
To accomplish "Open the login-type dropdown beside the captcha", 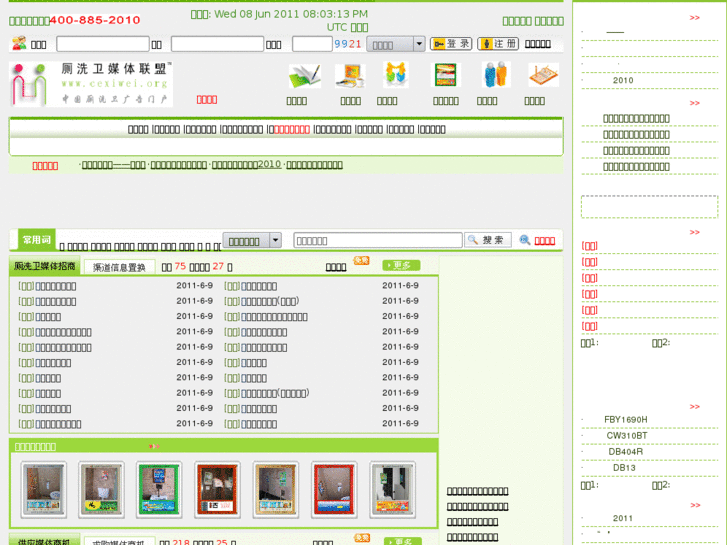I will click(396, 44).
